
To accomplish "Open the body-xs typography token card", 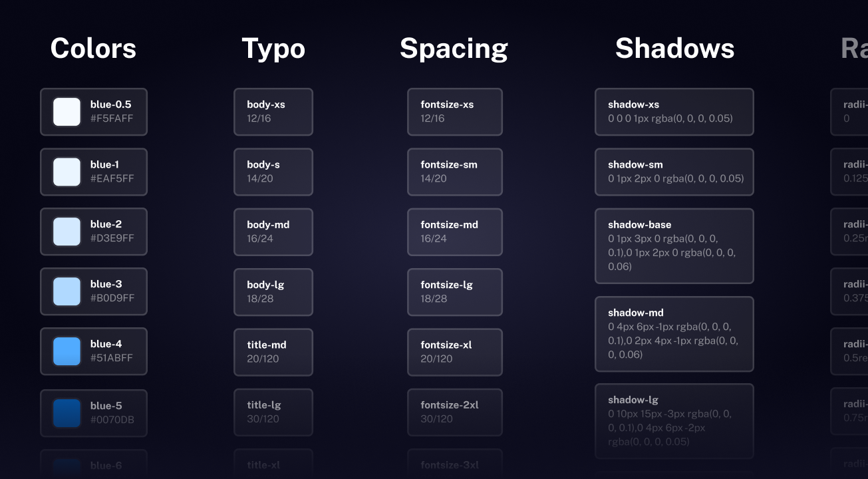I will [273, 112].
